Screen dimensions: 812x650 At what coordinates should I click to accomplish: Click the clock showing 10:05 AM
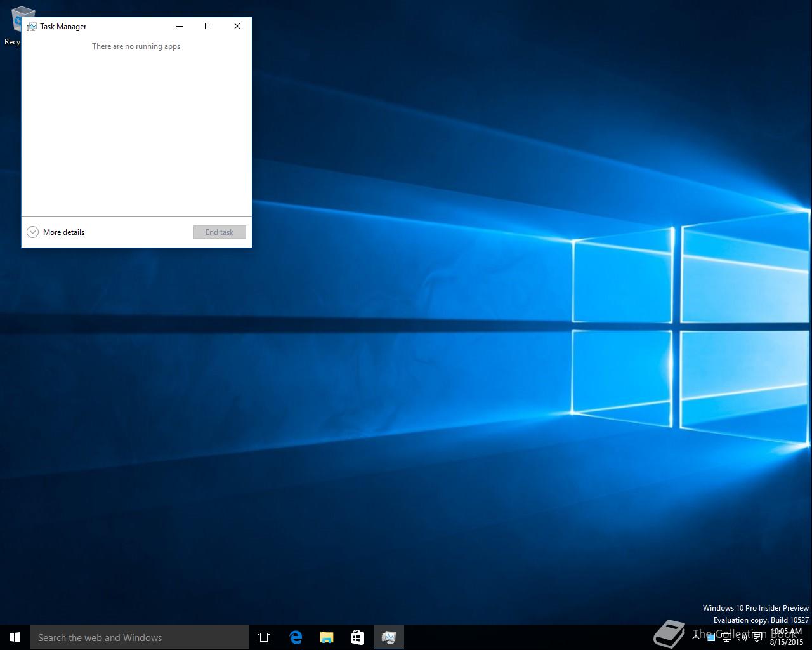(x=787, y=637)
